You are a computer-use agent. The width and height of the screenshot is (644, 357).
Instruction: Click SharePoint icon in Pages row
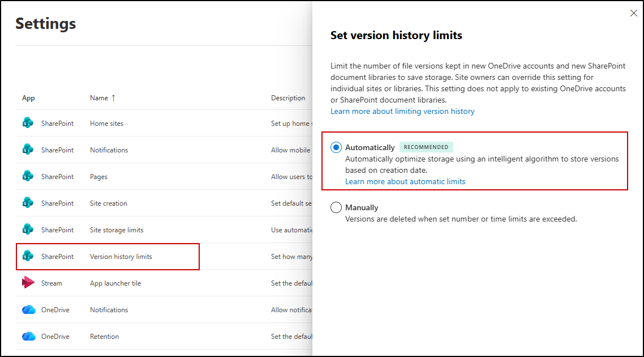pos(28,176)
